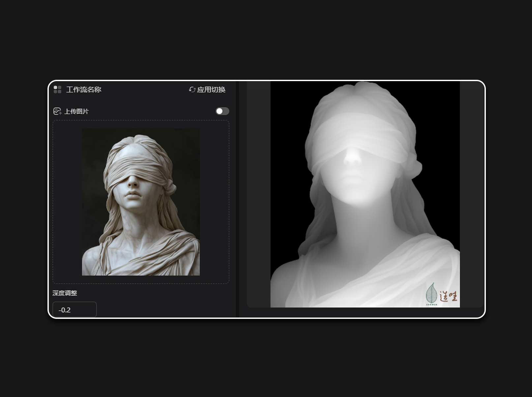Click the 深度调整 label

tap(65, 293)
